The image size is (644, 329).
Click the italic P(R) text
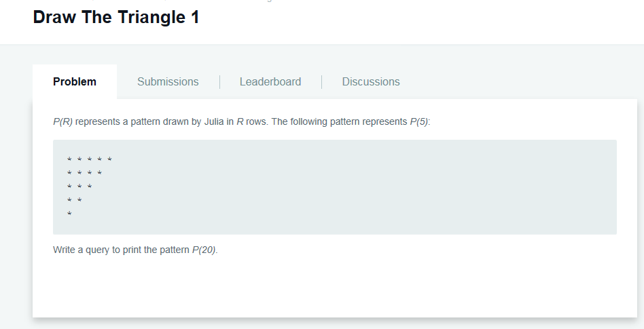point(63,122)
